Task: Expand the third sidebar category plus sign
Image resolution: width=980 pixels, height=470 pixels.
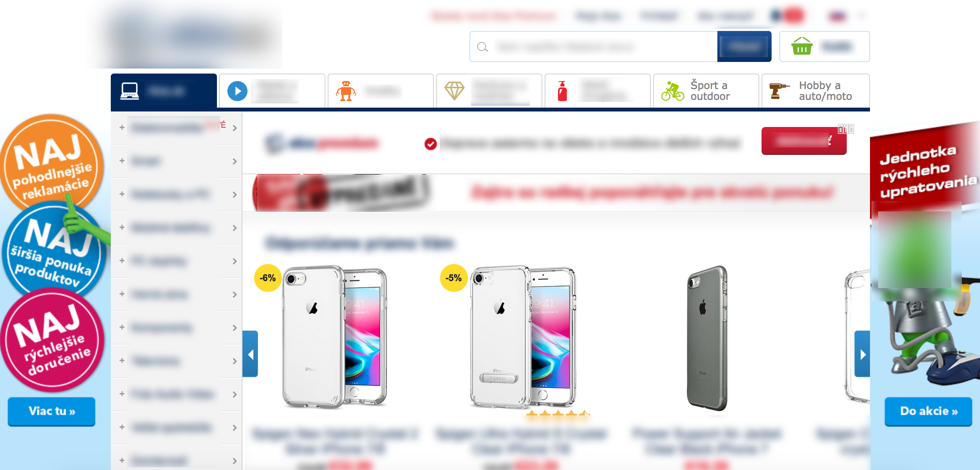Action: click(122, 194)
